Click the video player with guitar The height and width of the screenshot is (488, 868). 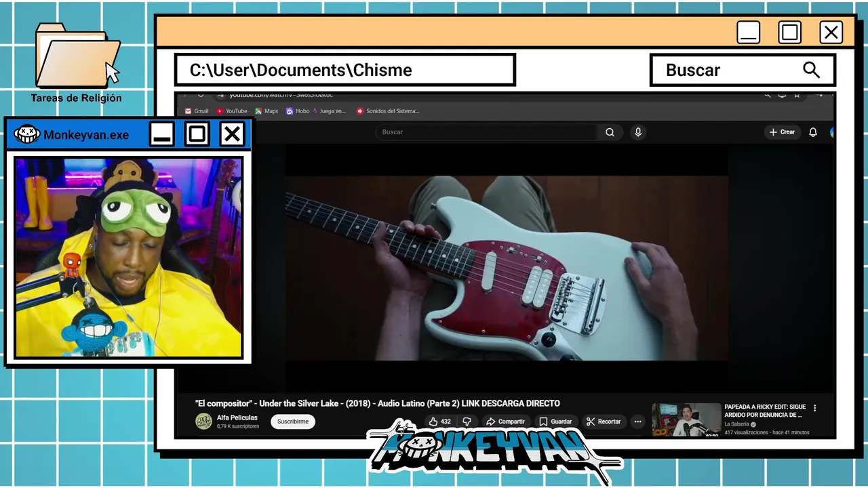pos(507,268)
